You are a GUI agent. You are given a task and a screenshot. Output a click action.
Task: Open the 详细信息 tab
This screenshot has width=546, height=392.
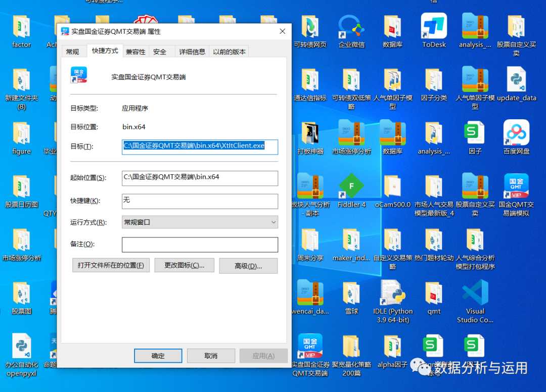coord(192,52)
